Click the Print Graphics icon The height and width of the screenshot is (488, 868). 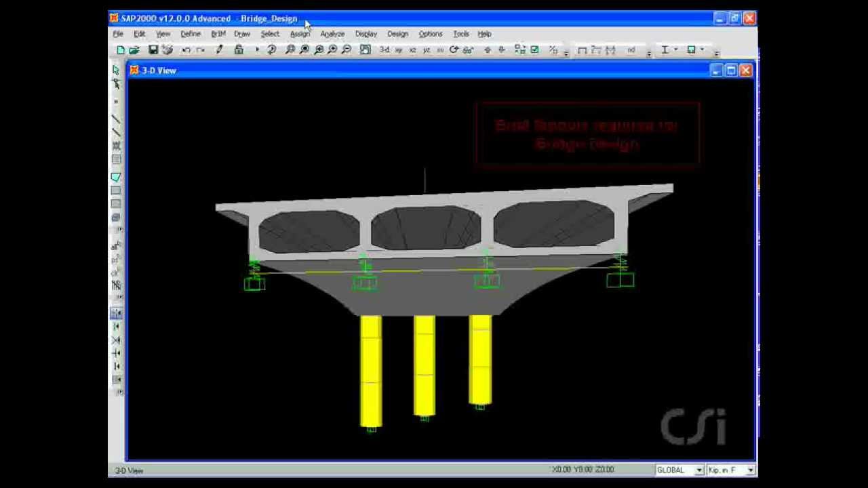click(x=167, y=50)
